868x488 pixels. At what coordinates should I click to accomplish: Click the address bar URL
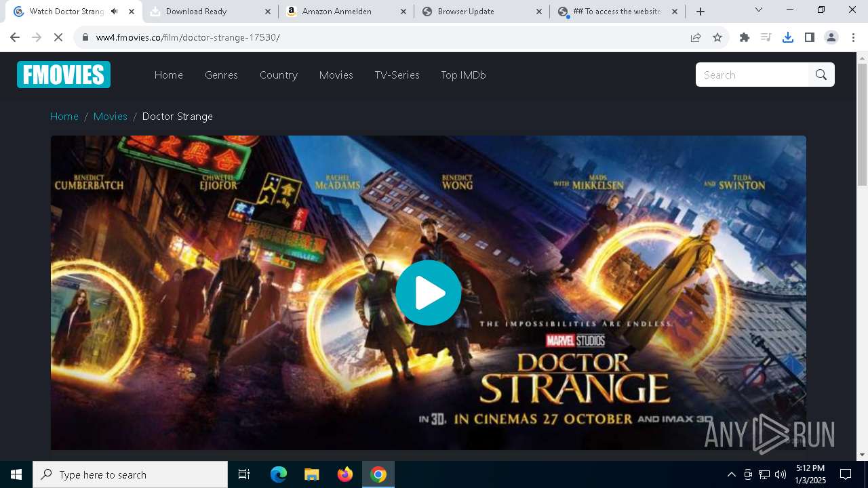(188, 37)
